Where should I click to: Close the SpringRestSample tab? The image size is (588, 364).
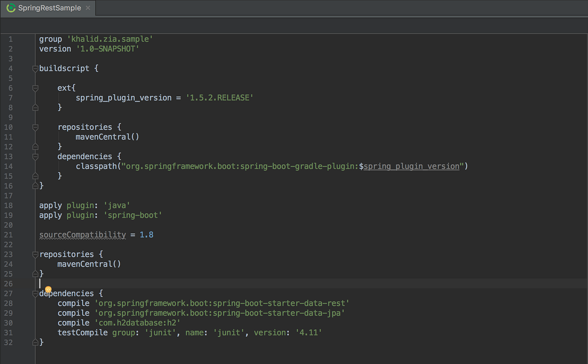[87, 8]
